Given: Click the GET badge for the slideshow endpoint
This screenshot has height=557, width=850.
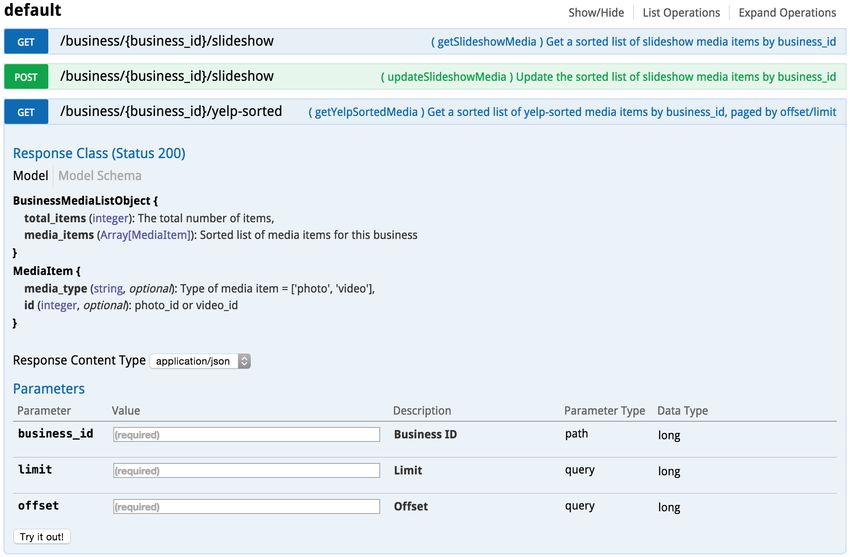Looking at the screenshot, I should coord(26,42).
